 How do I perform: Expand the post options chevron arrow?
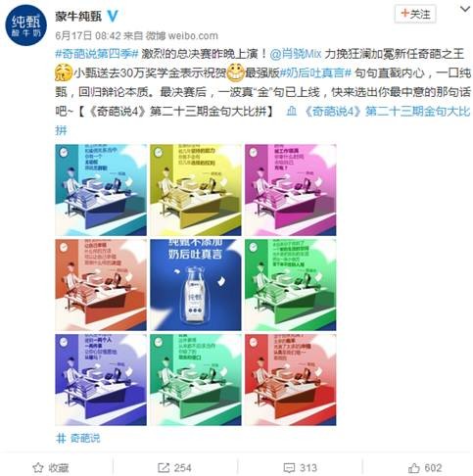point(465,9)
